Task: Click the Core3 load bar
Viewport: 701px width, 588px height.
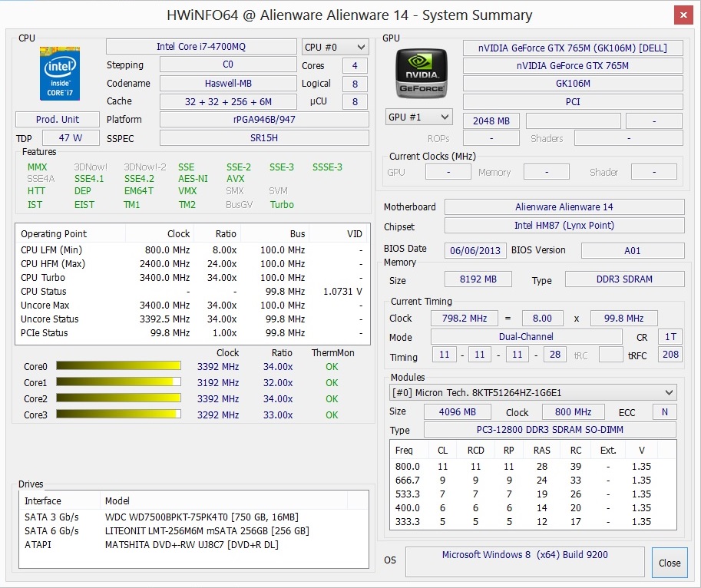Action: point(118,415)
